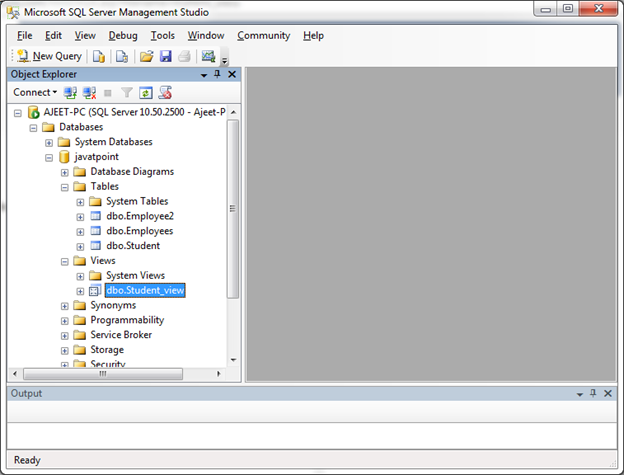Open the View menu

click(x=85, y=36)
